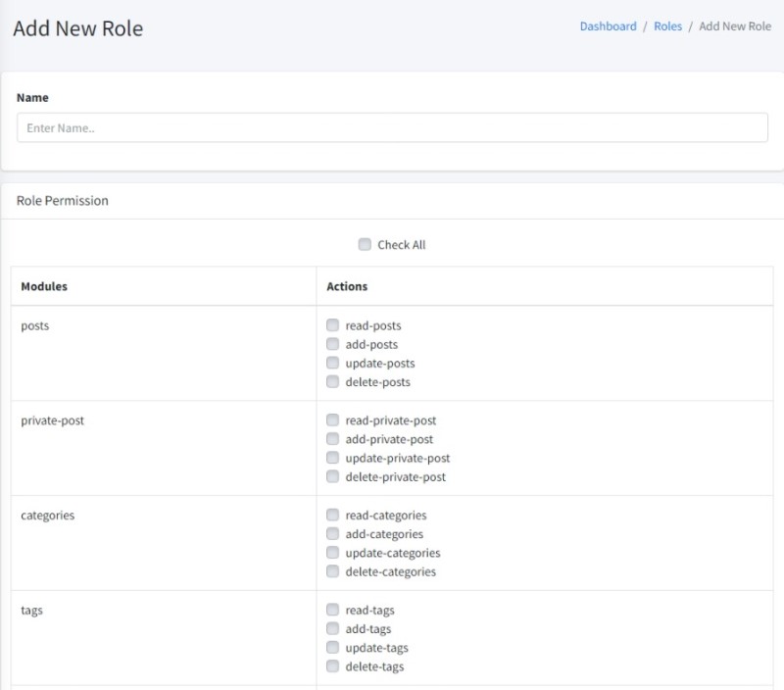The image size is (784, 690).
Task: Tick the update-categories checkbox
Action: click(333, 553)
